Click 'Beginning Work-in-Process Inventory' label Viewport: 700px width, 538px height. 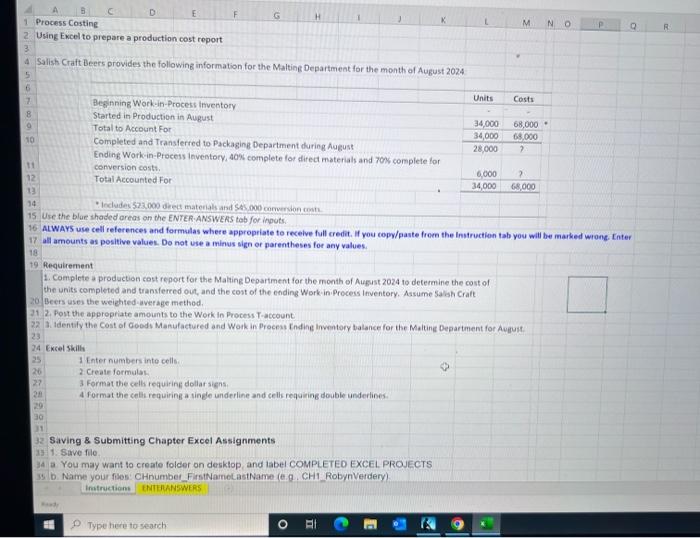tap(164, 104)
